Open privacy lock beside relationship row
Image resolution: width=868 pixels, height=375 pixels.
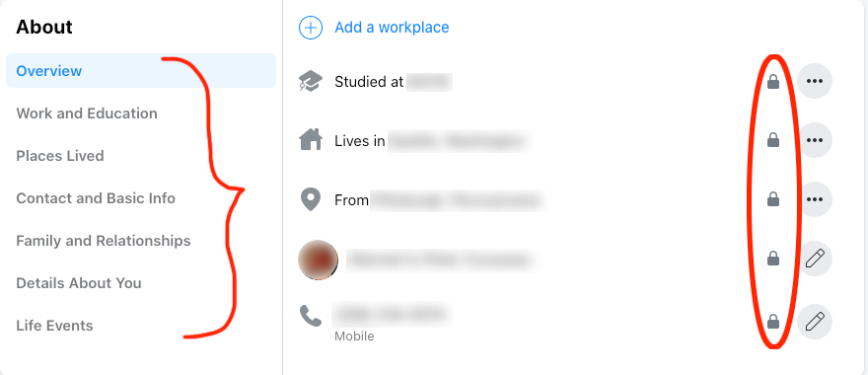pyautogui.click(x=773, y=259)
